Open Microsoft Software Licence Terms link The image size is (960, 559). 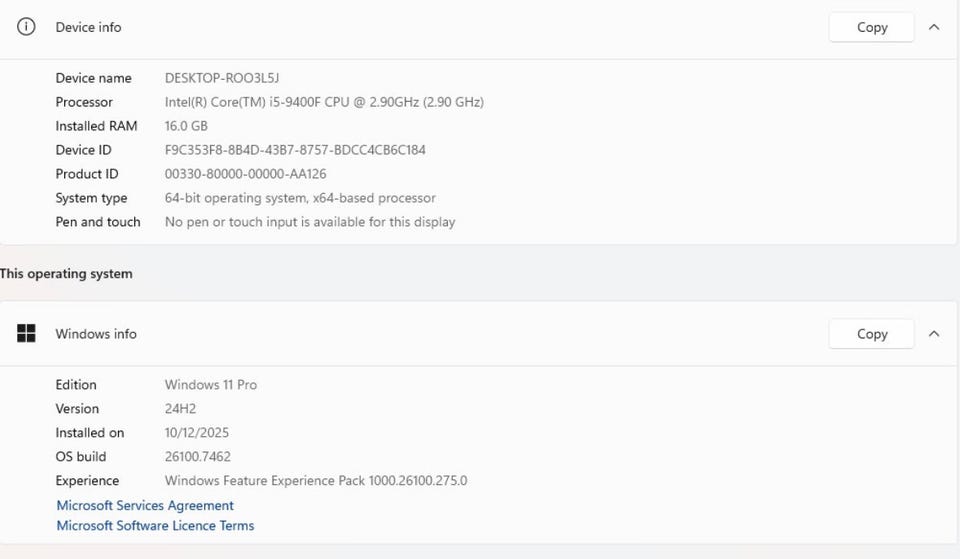pyautogui.click(x=155, y=526)
